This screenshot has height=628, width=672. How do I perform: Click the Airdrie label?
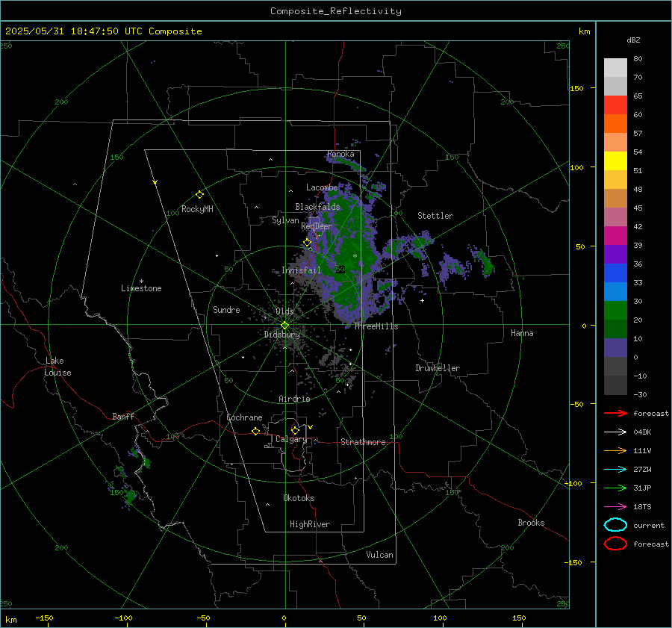coord(294,399)
